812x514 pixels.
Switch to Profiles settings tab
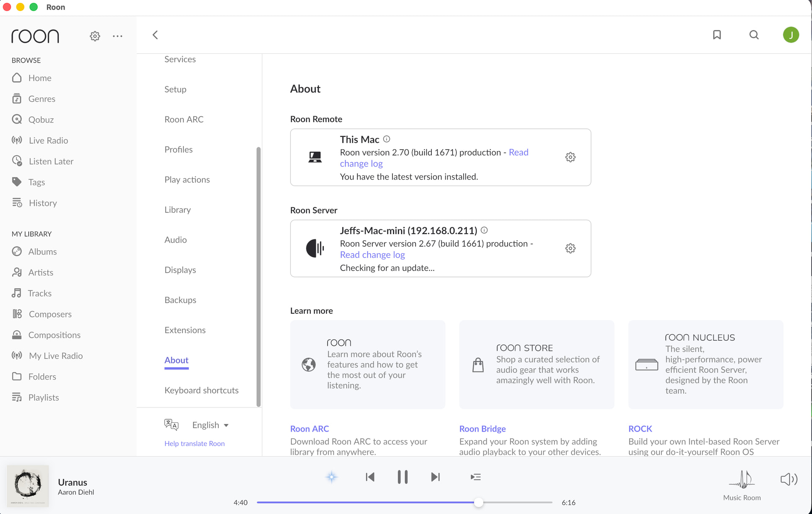tap(178, 149)
